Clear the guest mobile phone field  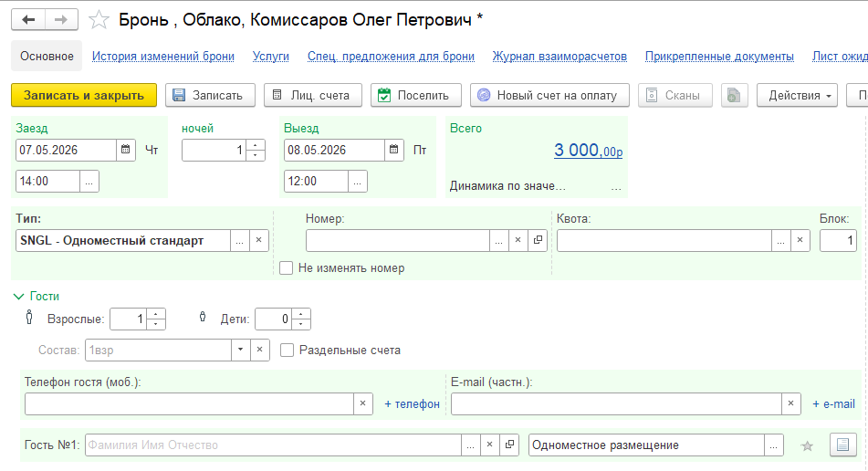coord(362,404)
